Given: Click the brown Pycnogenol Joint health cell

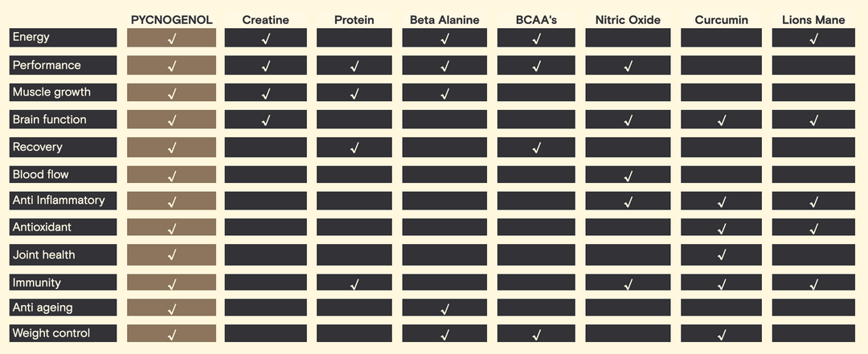Looking at the screenshot, I should tap(172, 255).
